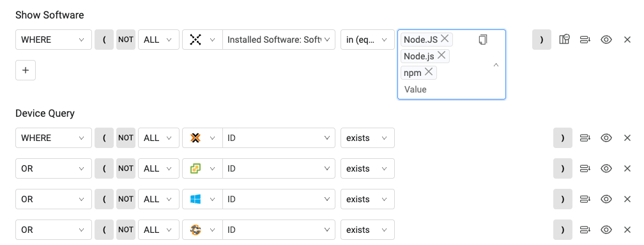Screen dimensions: 644x245
Task: Delete the Windows adapter row
Action: click(627, 199)
